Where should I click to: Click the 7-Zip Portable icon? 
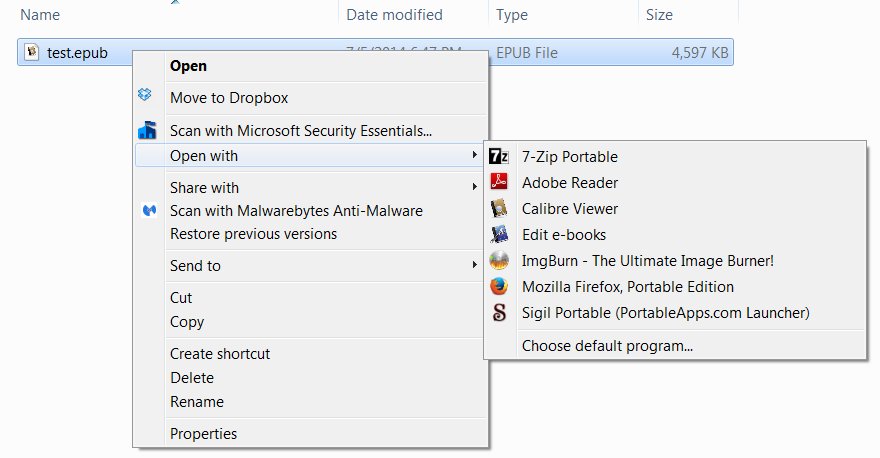pyautogui.click(x=499, y=157)
